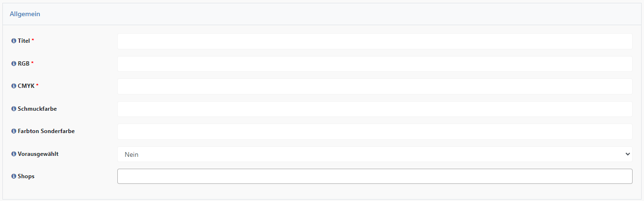Click the info icon beside Titel

coord(14,41)
